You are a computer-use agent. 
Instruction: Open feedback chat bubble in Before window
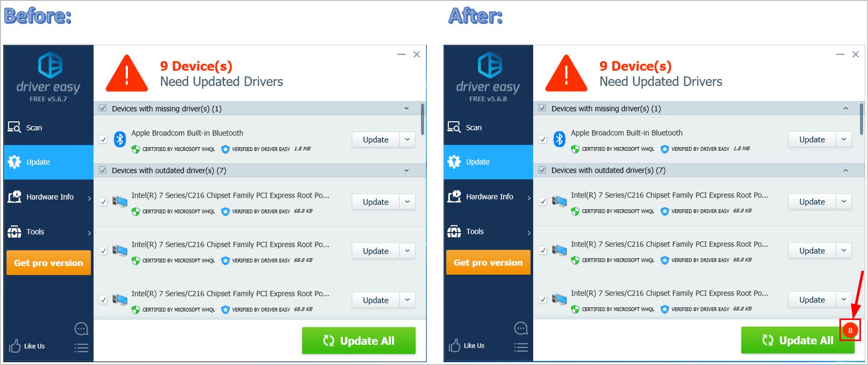tap(81, 329)
